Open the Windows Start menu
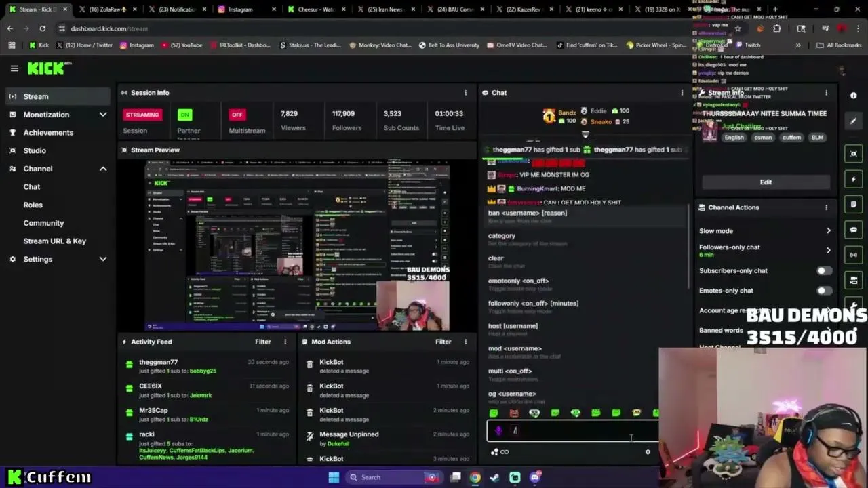Viewport: 868px width, 488px height. click(334, 477)
